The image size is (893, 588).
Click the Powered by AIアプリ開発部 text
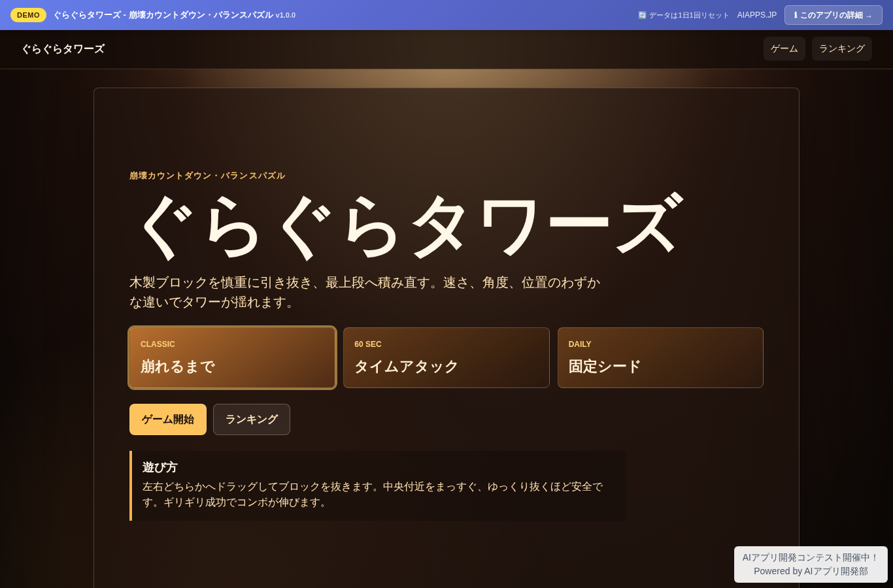coord(811,571)
